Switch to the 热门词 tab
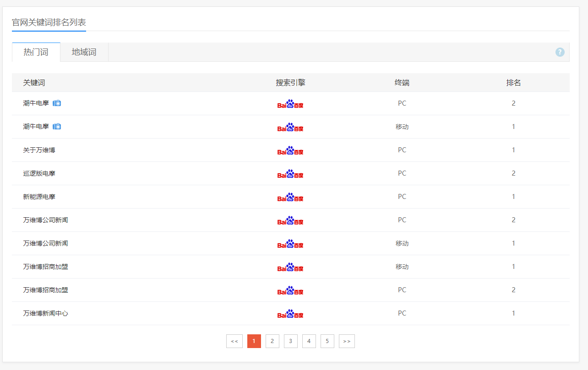 [x=36, y=52]
